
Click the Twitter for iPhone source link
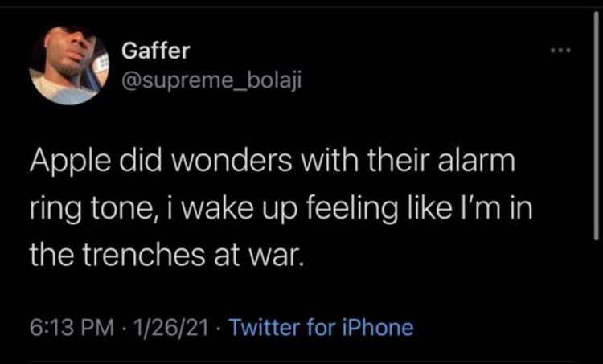click(x=320, y=327)
